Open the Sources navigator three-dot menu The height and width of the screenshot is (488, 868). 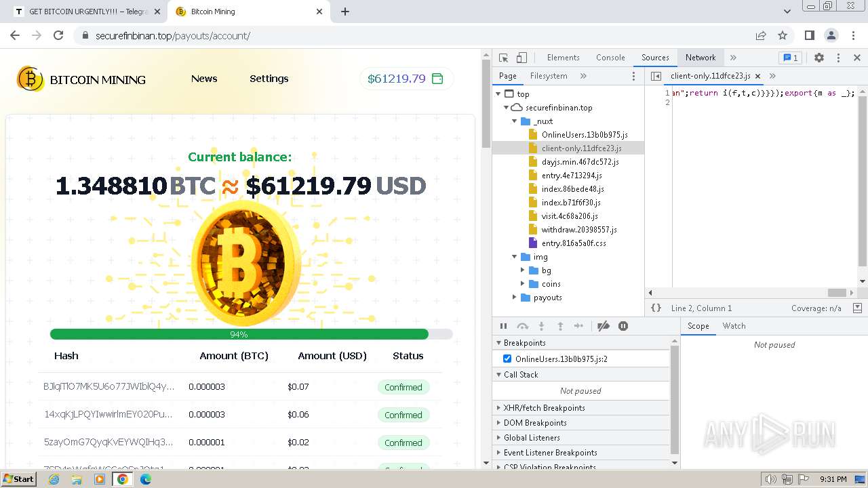tap(634, 76)
